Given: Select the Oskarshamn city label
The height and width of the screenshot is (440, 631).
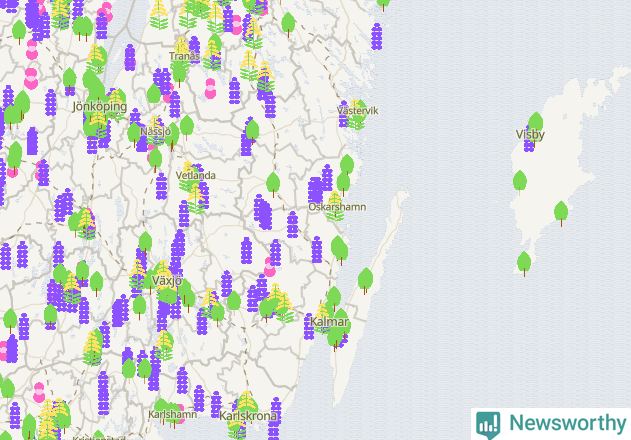Looking at the screenshot, I should click(337, 207).
